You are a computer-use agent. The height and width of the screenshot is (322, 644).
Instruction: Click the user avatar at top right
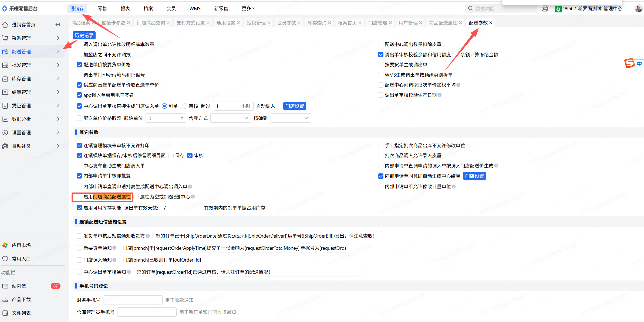click(638, 9)
